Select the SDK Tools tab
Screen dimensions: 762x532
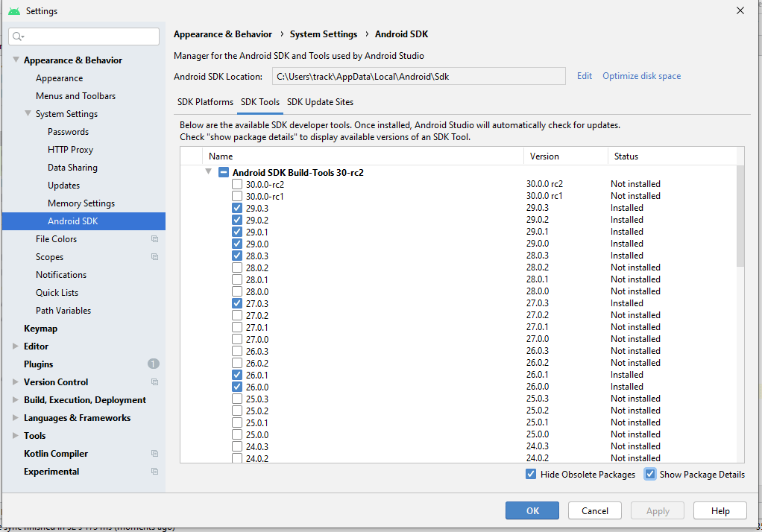[x=260, y=102]
